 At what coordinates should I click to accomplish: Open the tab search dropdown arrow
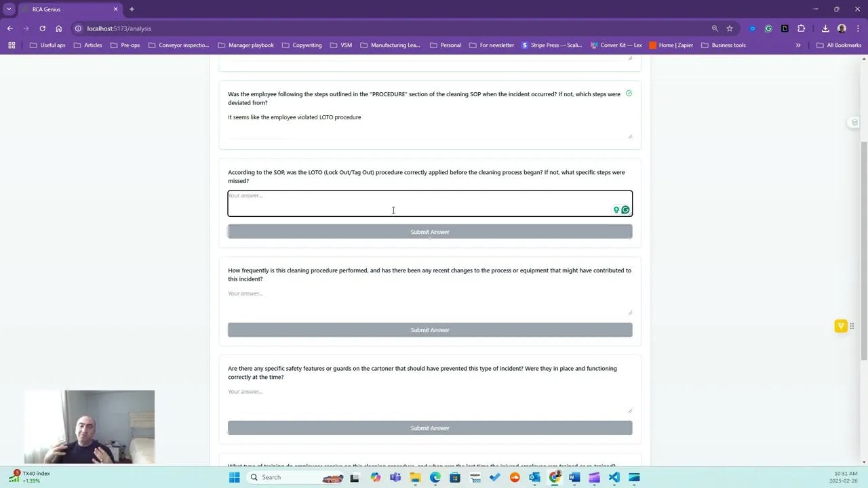[9, 9]
